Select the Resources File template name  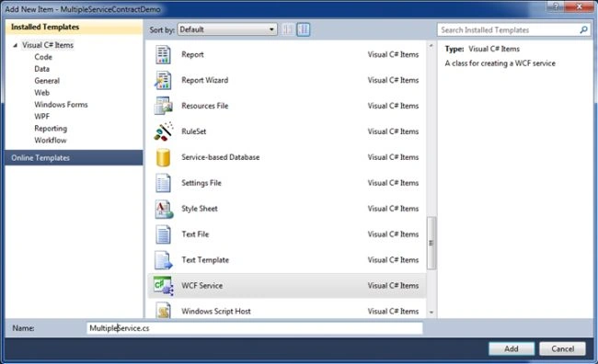(205, 106)
